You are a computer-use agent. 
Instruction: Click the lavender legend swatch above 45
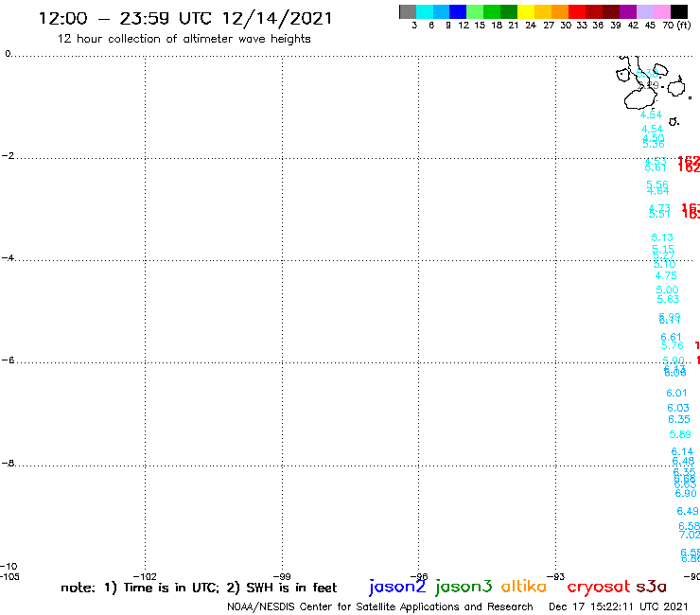coord(644,11)
